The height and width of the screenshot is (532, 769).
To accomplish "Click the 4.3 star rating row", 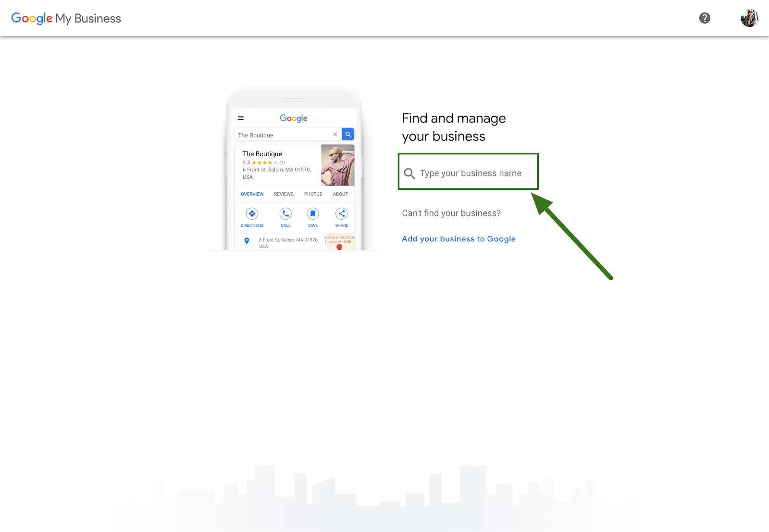I will point(264,162).
